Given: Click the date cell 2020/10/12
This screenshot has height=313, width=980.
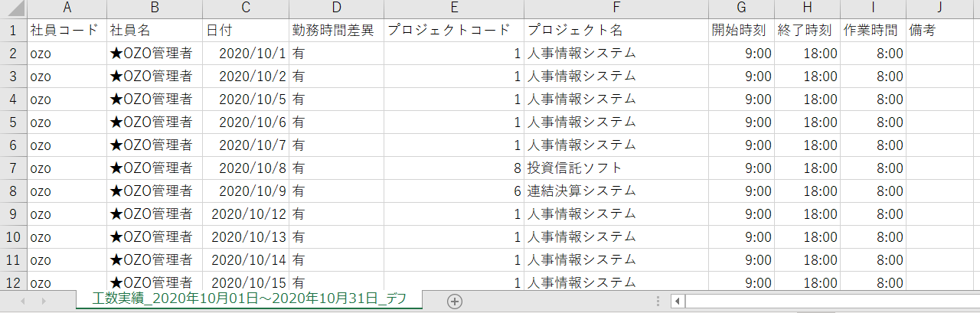Looking at the screenshot, I should tap(246, 214).
